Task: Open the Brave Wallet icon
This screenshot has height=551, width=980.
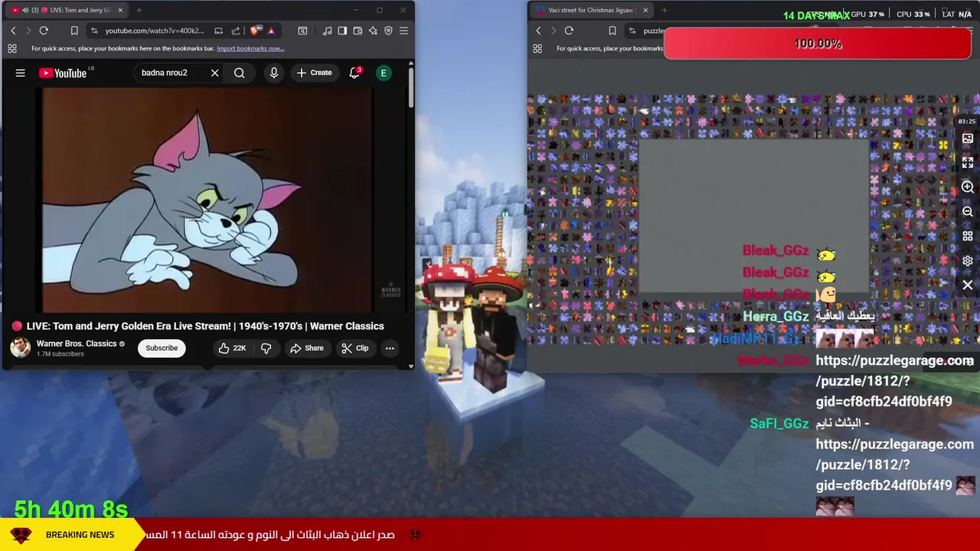Action: [x=358, y=31]
